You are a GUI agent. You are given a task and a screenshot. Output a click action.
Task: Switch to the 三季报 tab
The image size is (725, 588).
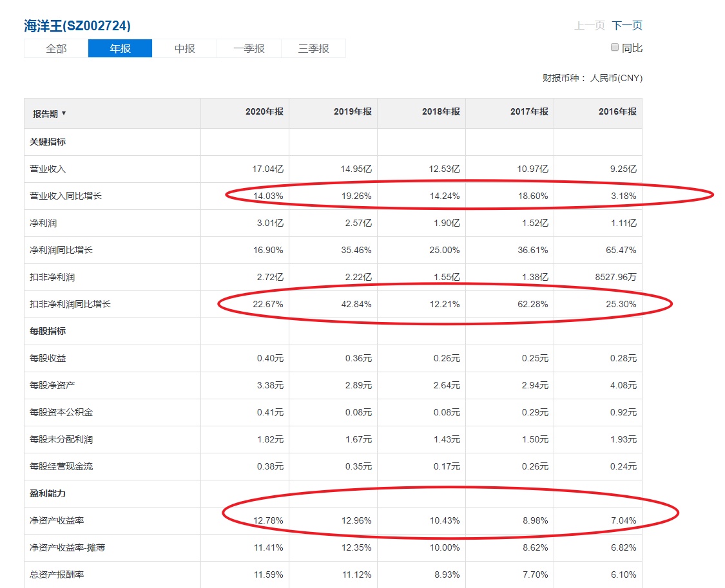tap(313, 48)
